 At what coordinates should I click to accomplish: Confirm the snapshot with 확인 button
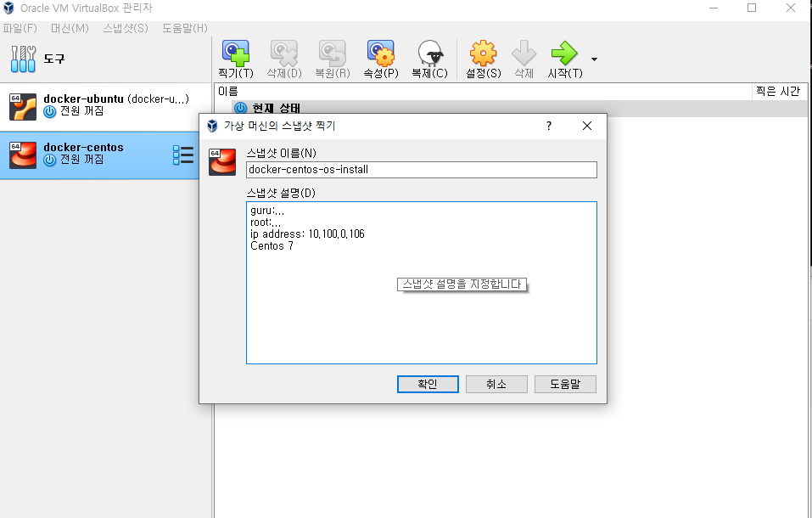428,384
